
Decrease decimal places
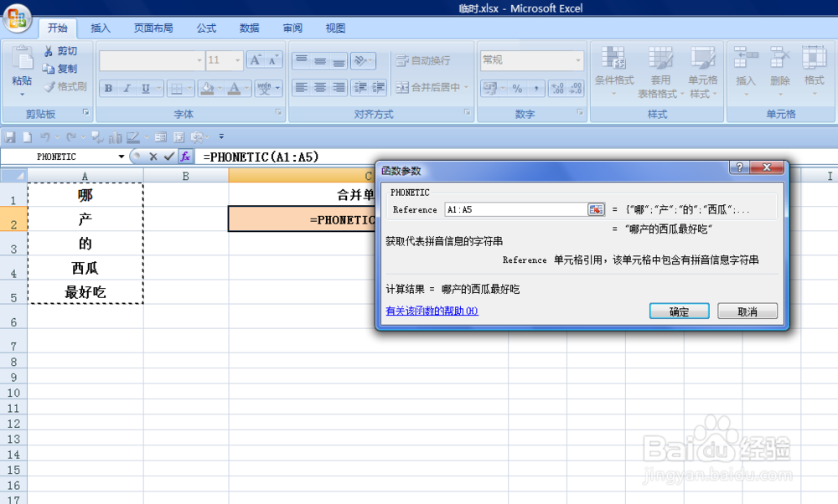click(576, 89)
